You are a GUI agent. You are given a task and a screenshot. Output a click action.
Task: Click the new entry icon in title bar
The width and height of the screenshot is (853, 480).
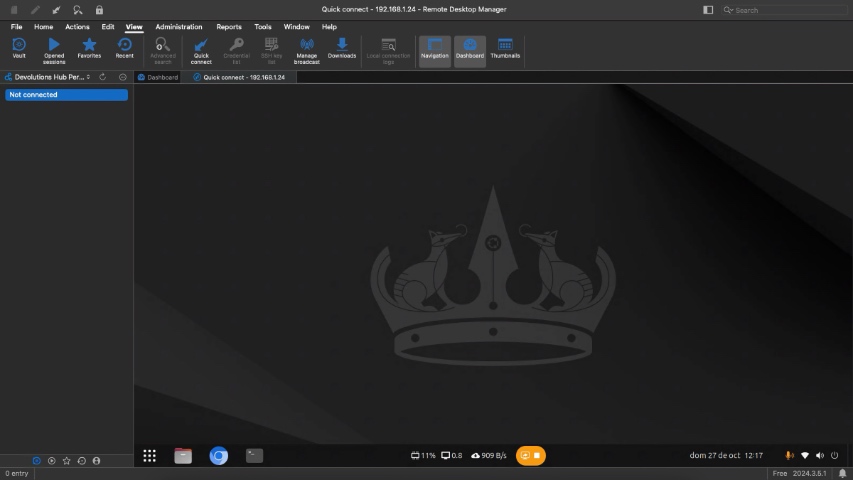14,10
